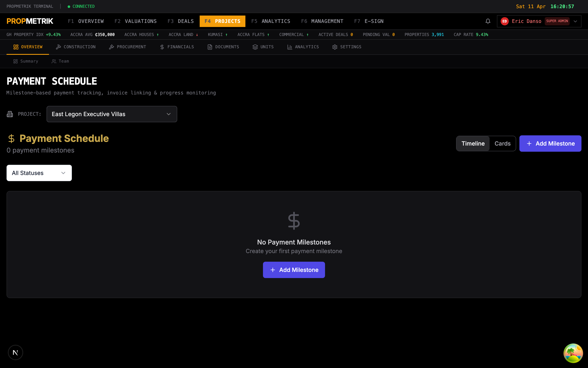Switch to Cards view
Viewport: 588px width, 368px height.
click(502, 144)
